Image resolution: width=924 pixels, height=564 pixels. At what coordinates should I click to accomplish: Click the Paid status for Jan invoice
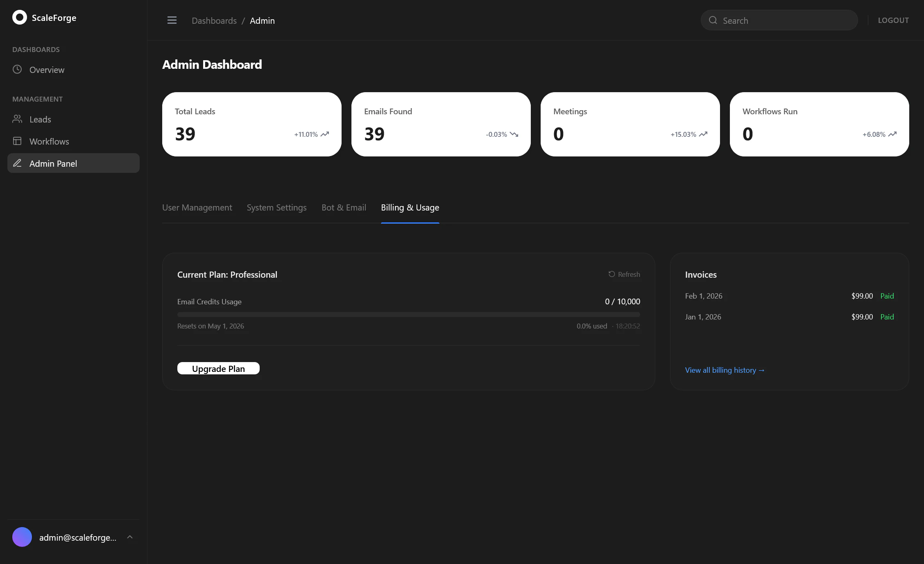(887, 317)
